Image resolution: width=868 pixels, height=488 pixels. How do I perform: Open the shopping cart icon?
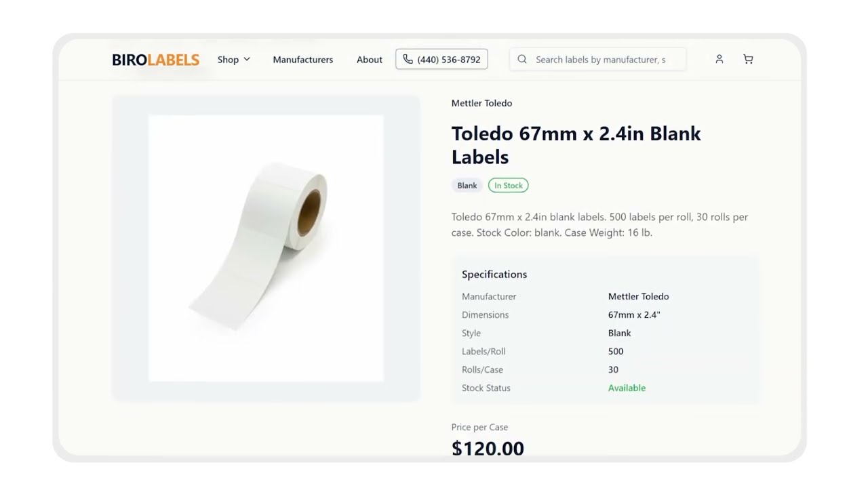[x=748, y=59]
